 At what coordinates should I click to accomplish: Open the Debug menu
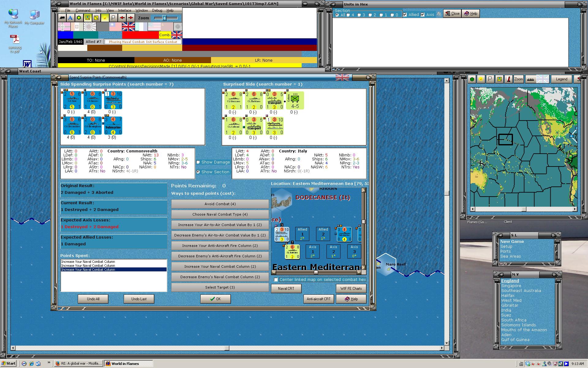[x=157, y=10]
